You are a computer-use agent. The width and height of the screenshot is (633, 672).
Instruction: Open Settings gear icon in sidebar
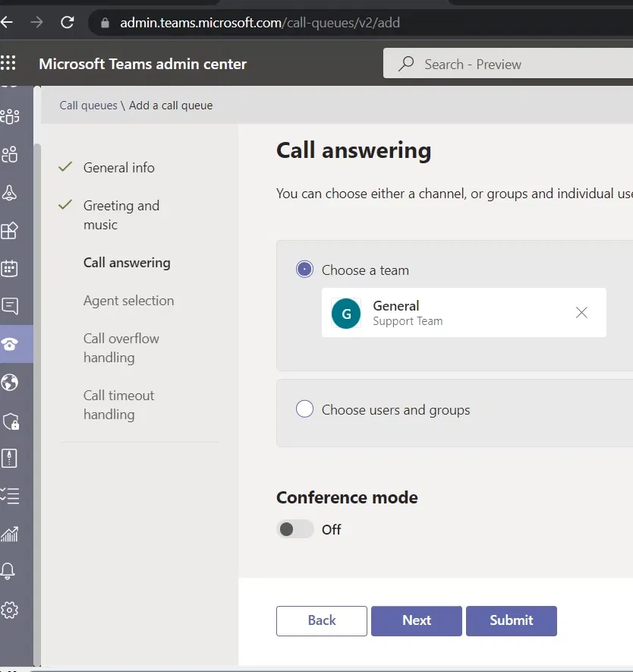pyautogui.click(x=10, y=610)
